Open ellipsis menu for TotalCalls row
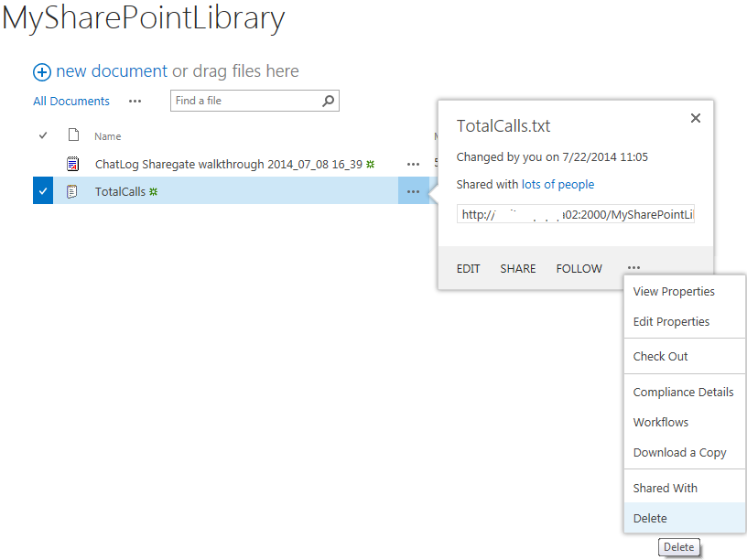 [x=413, y=191]
